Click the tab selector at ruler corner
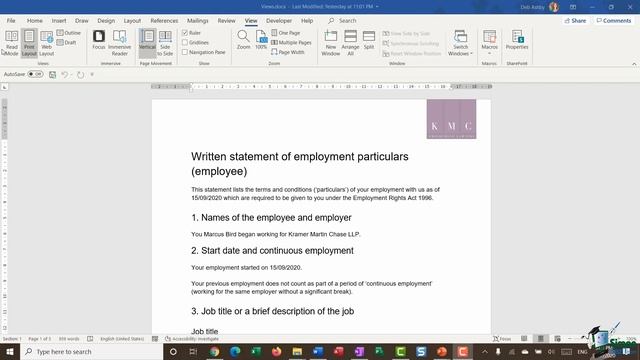The width and height of the screenshot is (640, 360). click(x=4, y=87)
